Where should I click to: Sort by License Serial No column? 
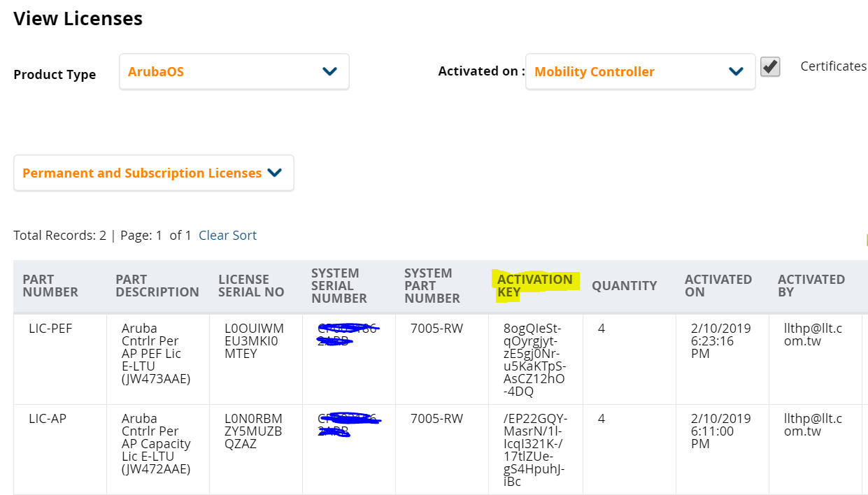tap(251, 285)
